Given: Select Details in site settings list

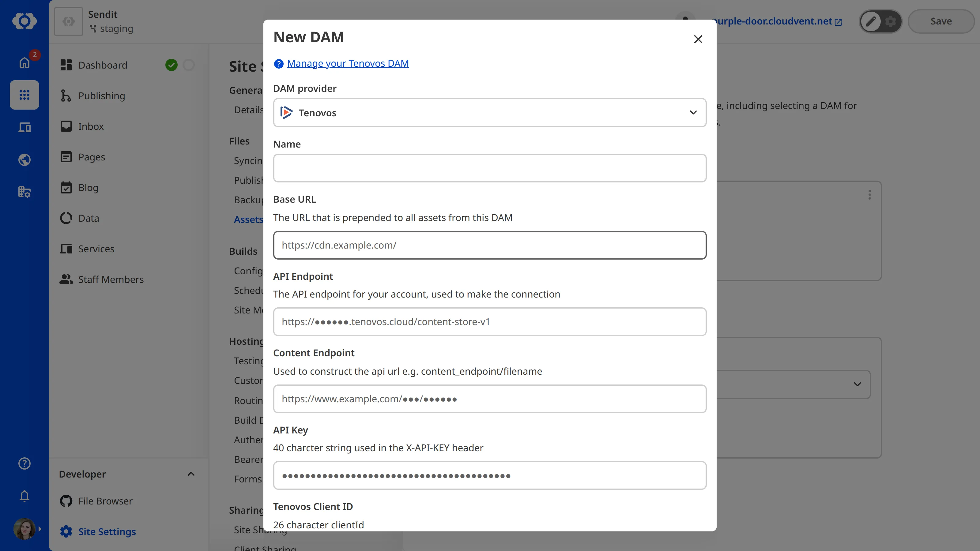Looking at the screenshot, I should point(249,110).
